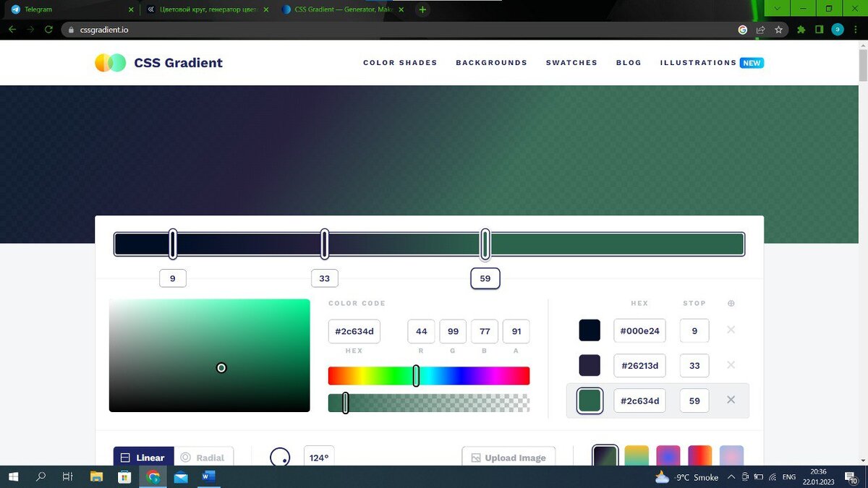This screenshot has height=488, width=868.
Task: Click the gradient angle dial
Action: tap(280, 458)
